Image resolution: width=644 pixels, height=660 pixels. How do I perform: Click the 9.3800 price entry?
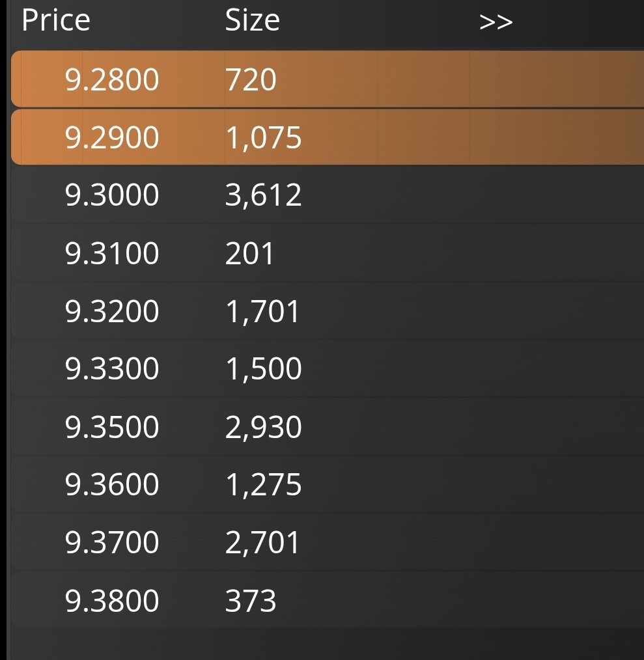(x=112, y=600)
